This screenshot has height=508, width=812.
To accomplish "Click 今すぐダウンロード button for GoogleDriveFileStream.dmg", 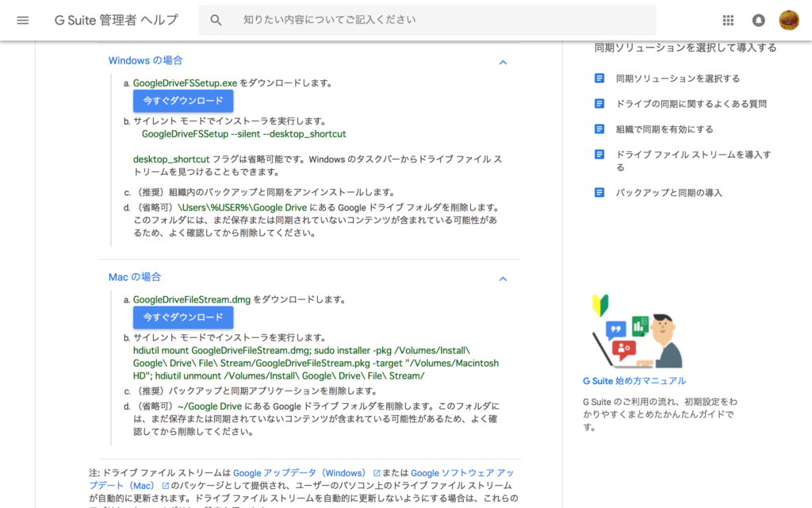I will 183,317.
